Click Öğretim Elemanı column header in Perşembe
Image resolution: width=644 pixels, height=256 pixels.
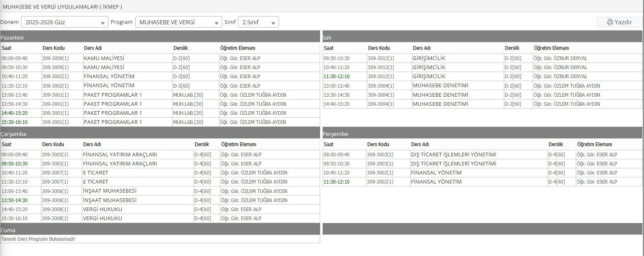pyautogui.click(x=595, y=144)
